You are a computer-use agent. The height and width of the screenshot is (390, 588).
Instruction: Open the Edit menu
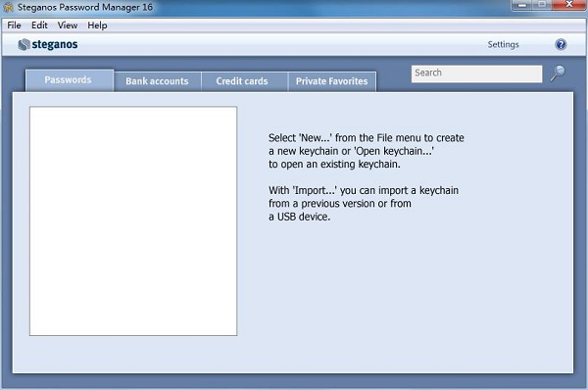tap(39, 25)
